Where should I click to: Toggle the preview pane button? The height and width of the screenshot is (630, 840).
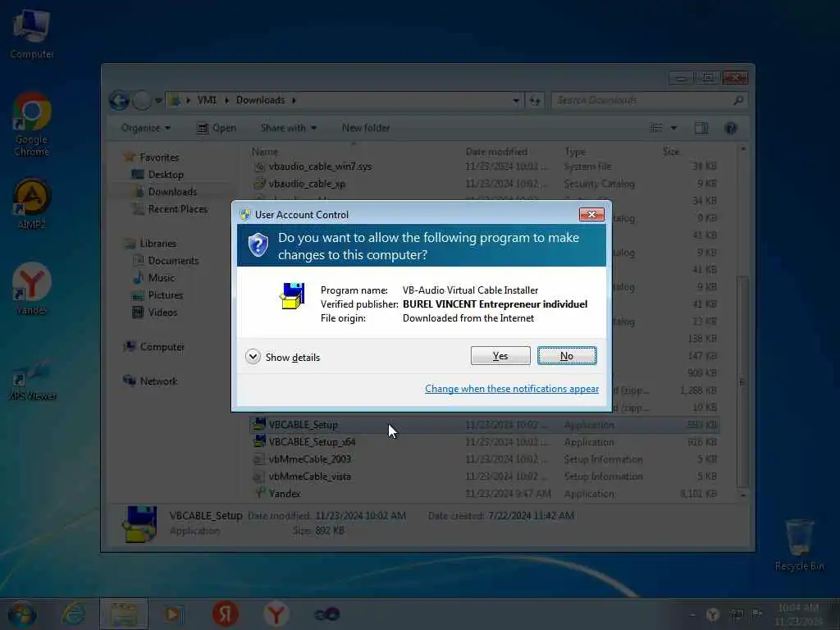tap(701, 128)
